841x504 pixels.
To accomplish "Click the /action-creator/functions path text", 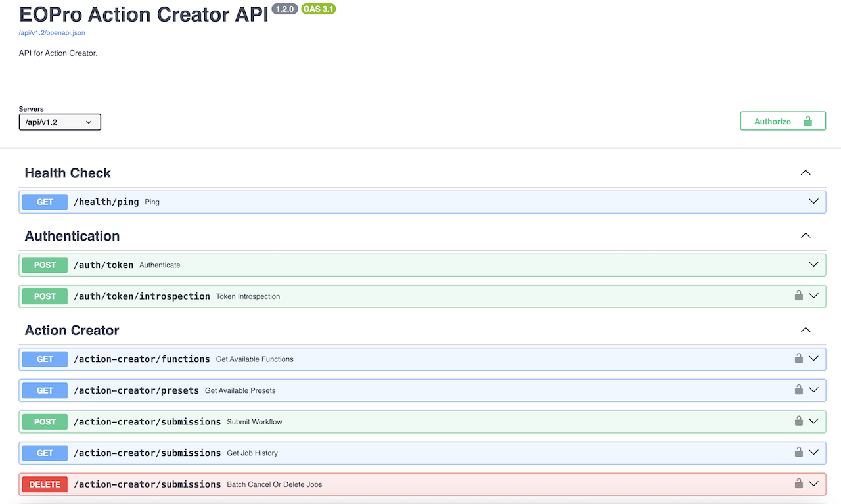I will (142, 359).
